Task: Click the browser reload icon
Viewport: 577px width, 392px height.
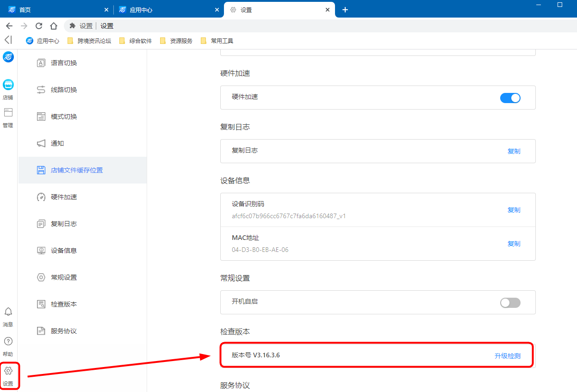Action: tap(39, 26)
